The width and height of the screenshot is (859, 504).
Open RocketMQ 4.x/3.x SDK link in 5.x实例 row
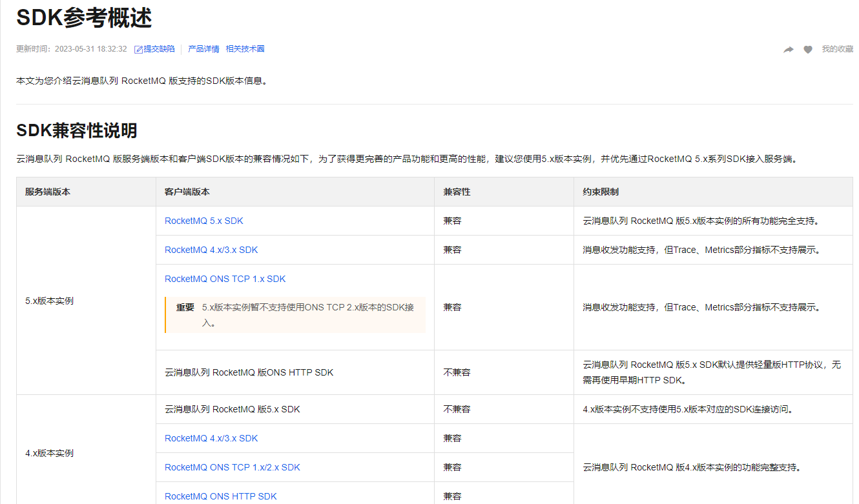(x=211, y=250)
